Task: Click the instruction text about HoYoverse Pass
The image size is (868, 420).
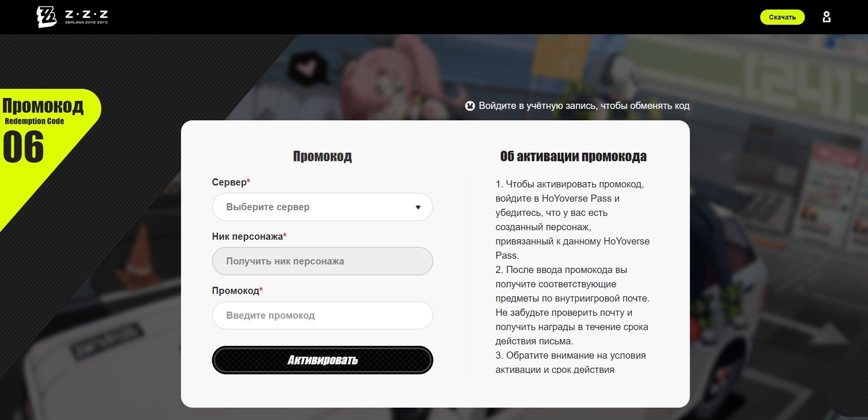Action: click(572, 220)
